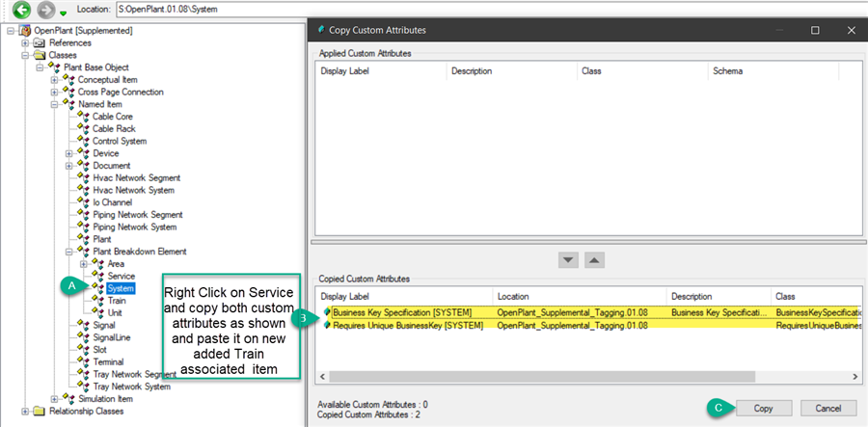The image size is (868, 427).
Task: Click the Unit class icon
Action: [x=98, y=312]
